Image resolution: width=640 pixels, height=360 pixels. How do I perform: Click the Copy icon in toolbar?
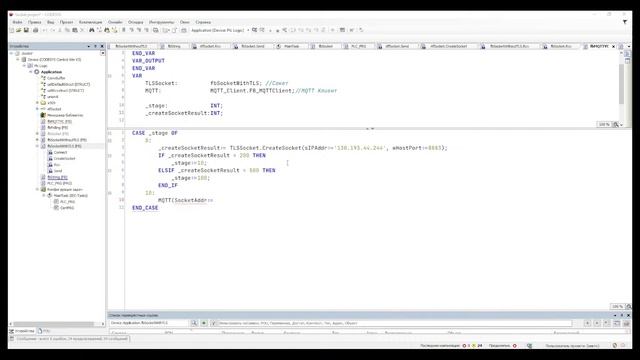[67, 30]
